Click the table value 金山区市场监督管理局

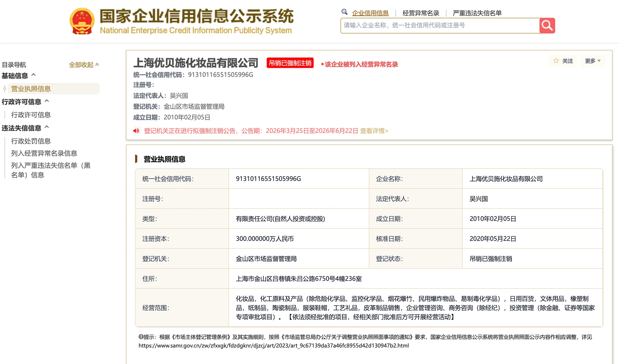click(x=266, y=259)
